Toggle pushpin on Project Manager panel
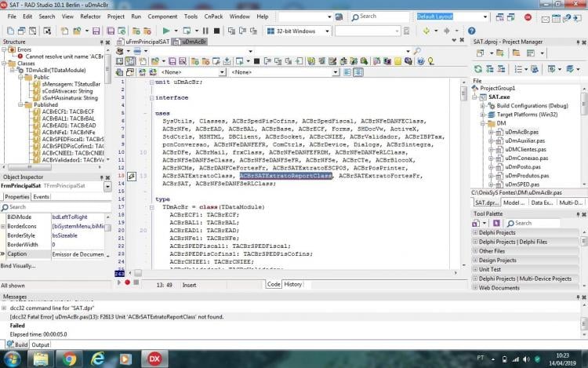This screenshot has height=368, width=588. pyautogui.click(x=578, y=42)
